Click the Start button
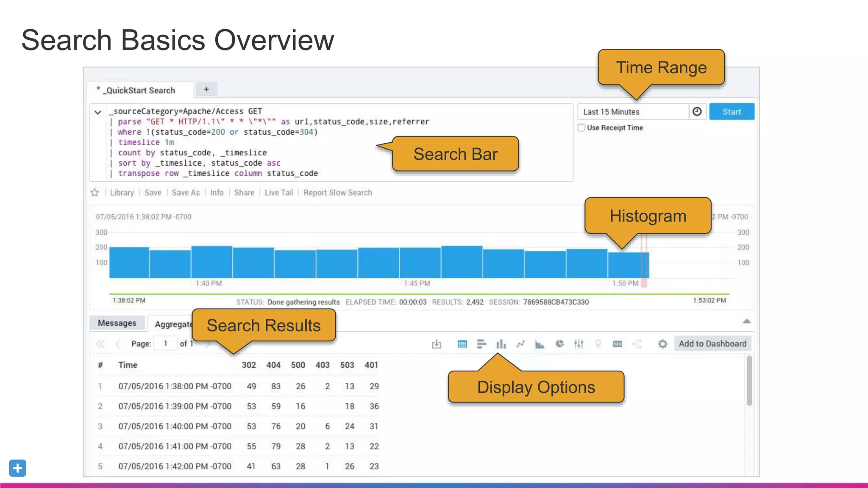Viewport: 868px width, 488px height. 732,111
